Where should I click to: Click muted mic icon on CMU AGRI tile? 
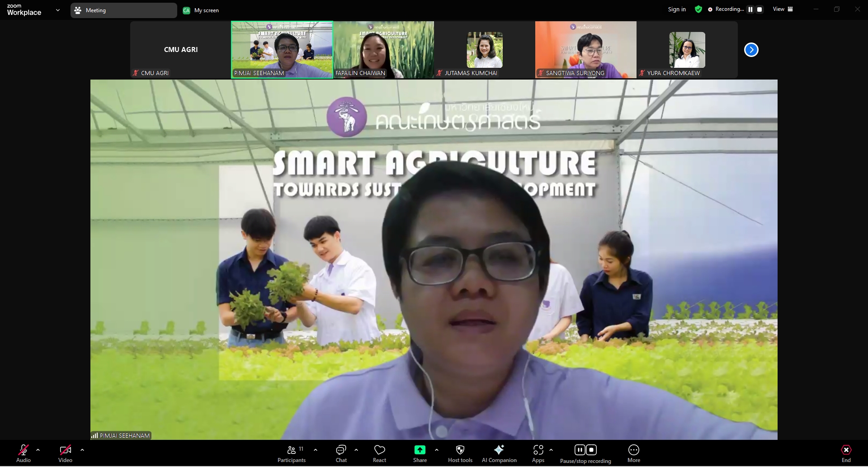pyautogui.click(x=136, y=73)
